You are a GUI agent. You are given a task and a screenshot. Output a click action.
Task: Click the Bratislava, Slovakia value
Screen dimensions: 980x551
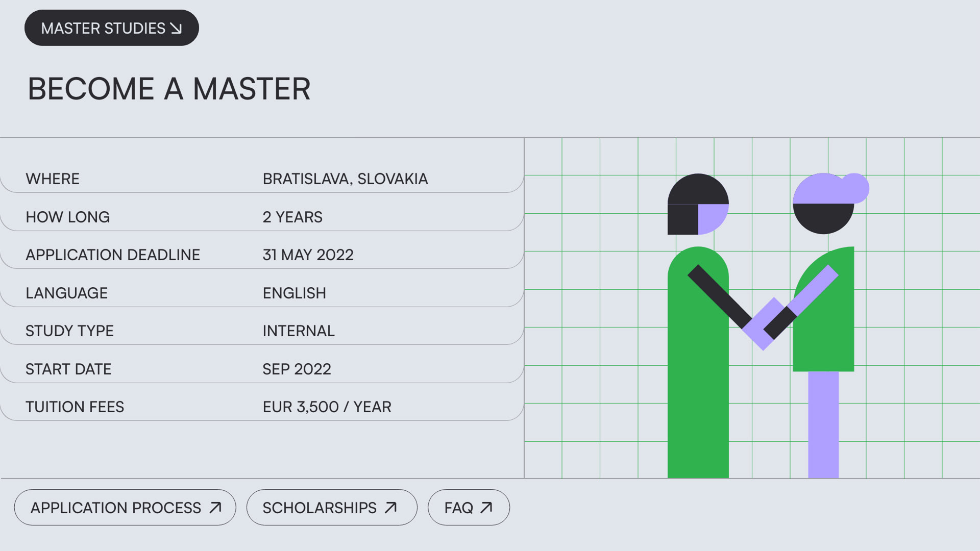point(345,179)
